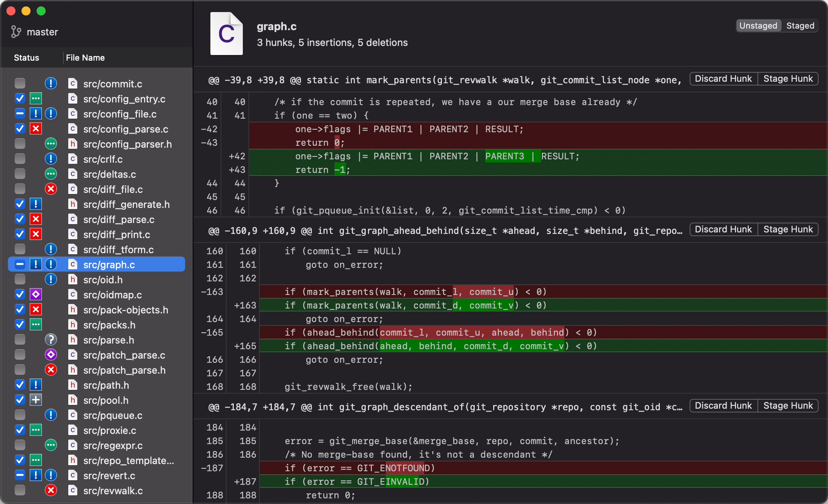Click the plus added icon for src/pool.h
The width and height of the screenshot is (828, 504).
coord(36,400)
